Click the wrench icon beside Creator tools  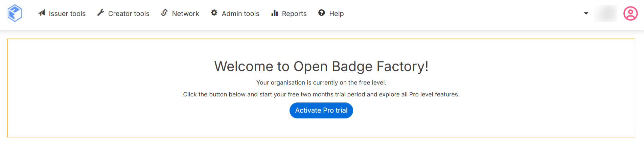(100, 13)
